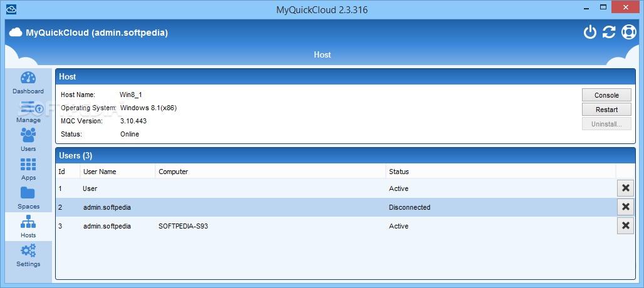The image size is (644, 288).
Task: Click the Active status of user 1
Action: coord(398,188)
